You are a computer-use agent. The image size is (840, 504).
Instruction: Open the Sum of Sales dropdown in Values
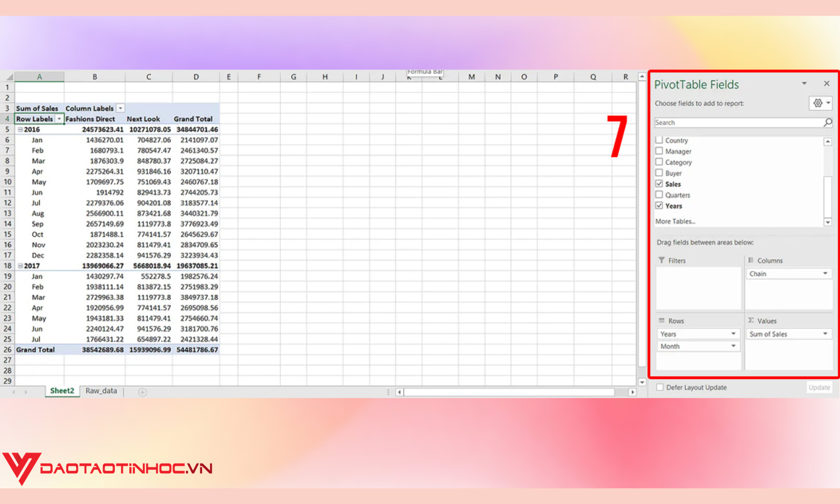pos(825,334)
